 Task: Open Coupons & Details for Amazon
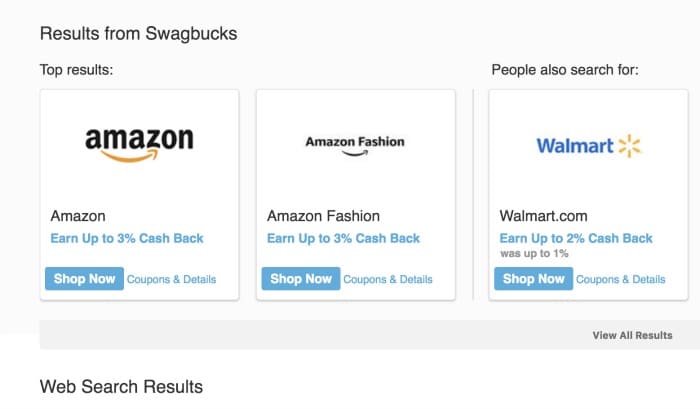(x=171, y=280)
